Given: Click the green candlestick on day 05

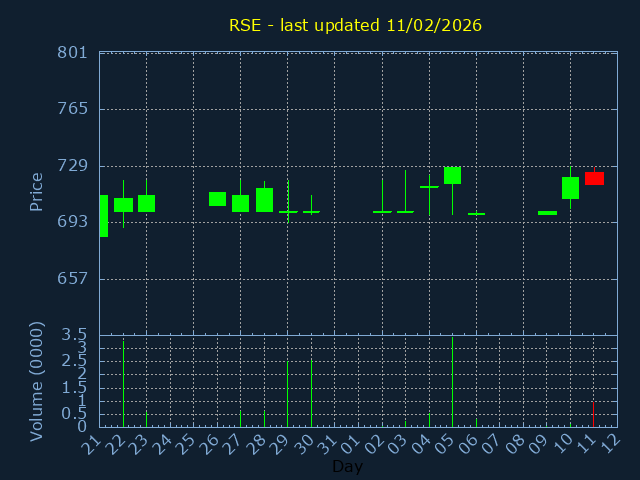Looking at the screenshot, I should [452, 175].
